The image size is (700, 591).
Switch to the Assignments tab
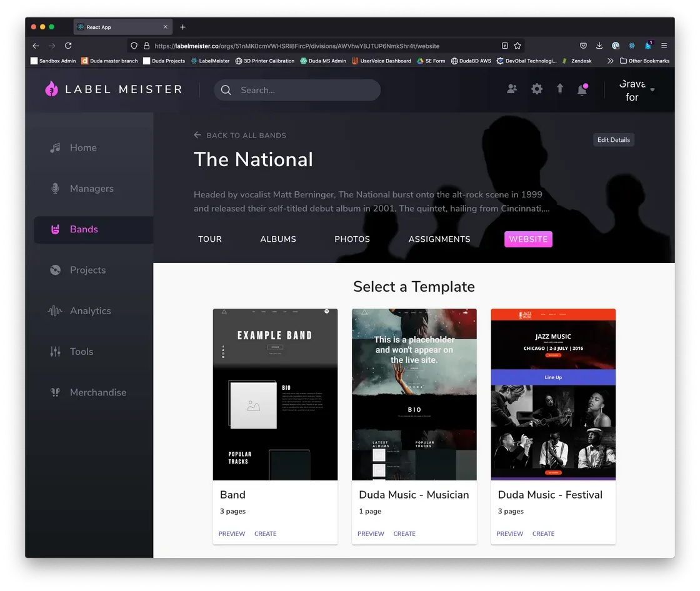click(439, 239)
